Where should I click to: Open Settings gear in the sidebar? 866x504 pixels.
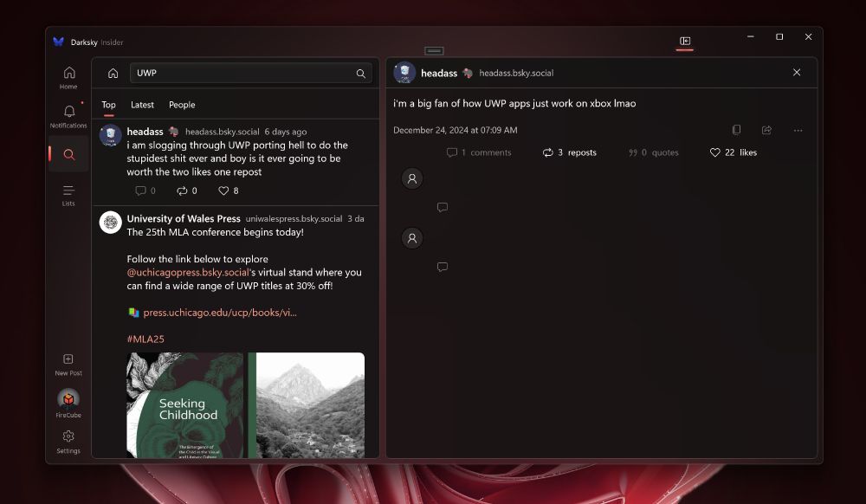(x=68, y=442)
